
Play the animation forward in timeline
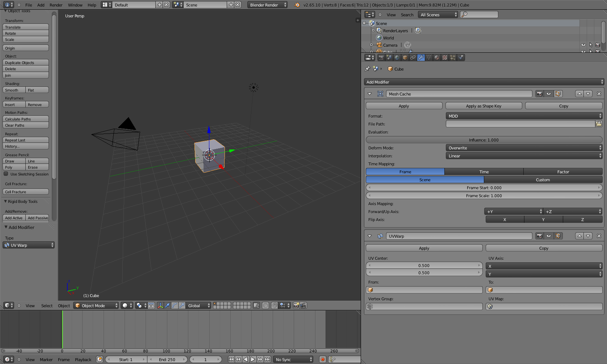pyautogui.click(x=253, y=359)
